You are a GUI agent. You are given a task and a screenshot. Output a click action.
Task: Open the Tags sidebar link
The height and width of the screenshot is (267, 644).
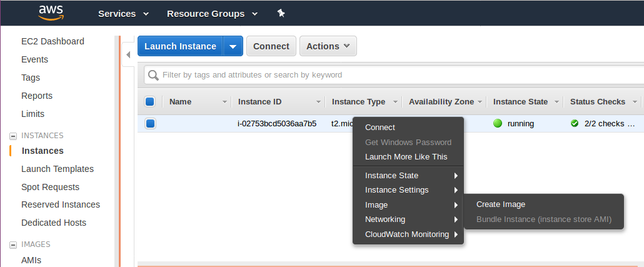[31, 78]
